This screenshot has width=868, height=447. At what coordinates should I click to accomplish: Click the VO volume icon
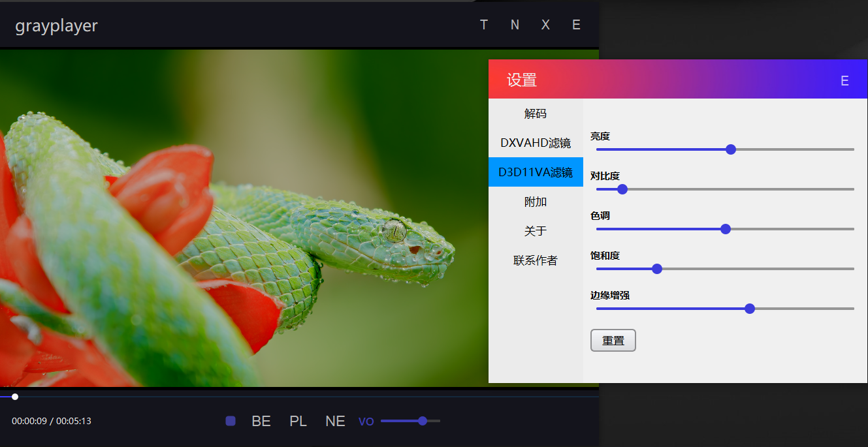366,421
